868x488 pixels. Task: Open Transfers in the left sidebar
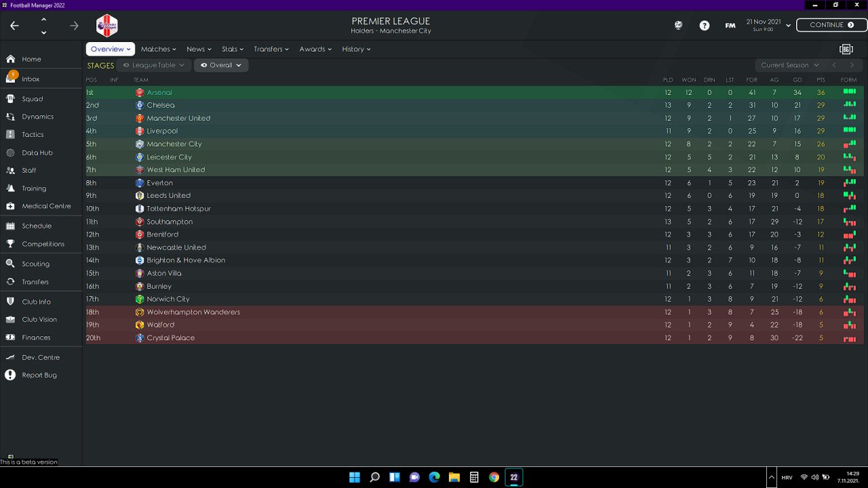[35, 282]
